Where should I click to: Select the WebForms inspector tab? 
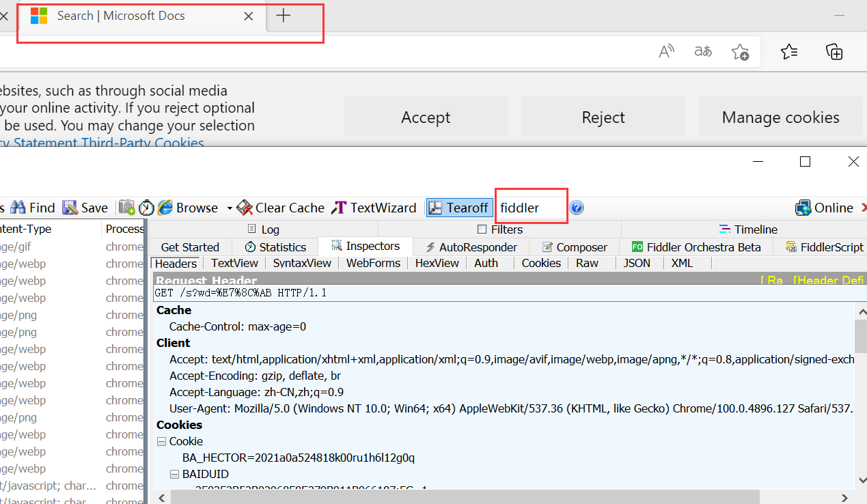coord(373,263)
